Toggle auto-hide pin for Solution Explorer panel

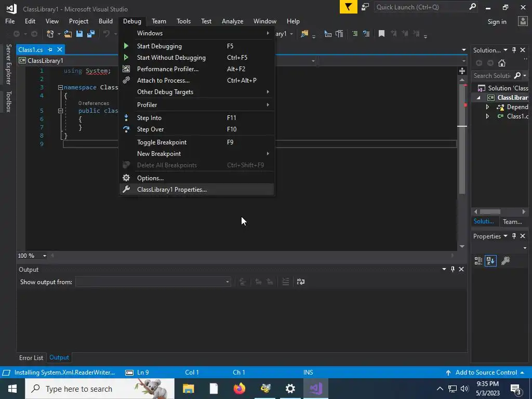tap(514, 50)
